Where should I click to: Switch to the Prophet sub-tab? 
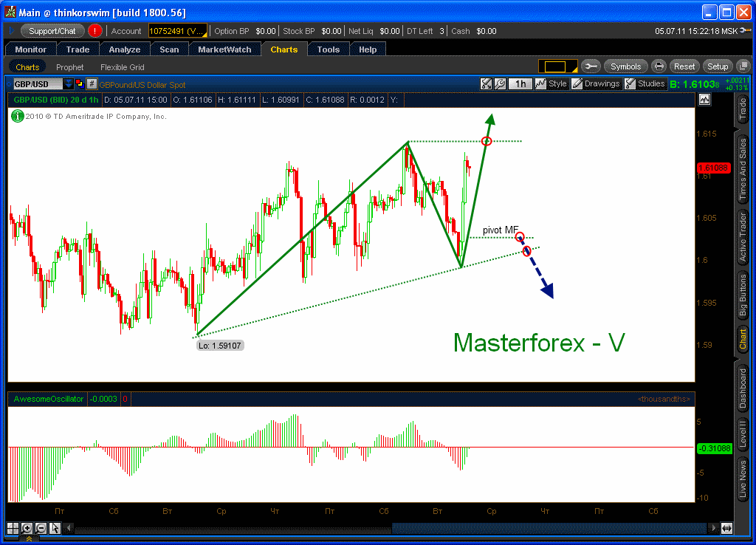(x=69, y=67)
